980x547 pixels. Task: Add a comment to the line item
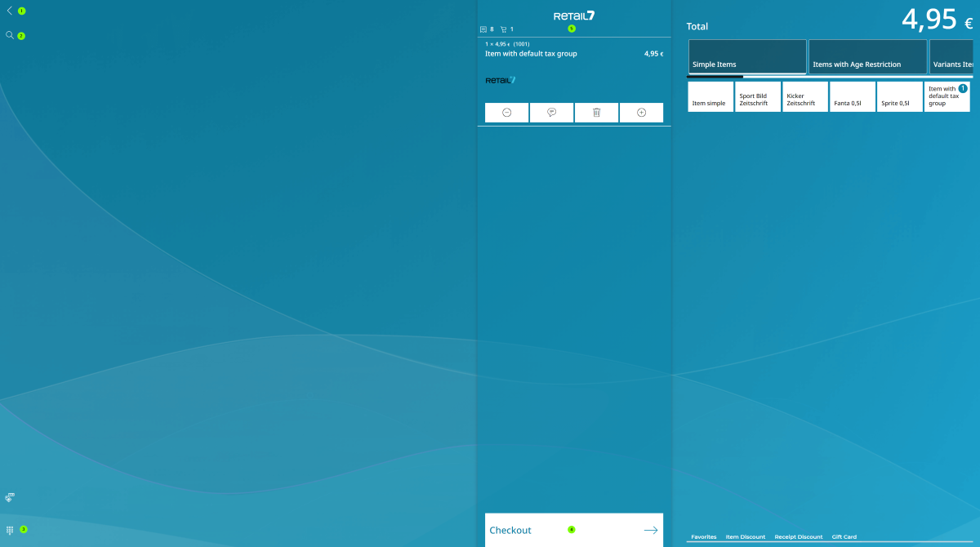point(551,113)
